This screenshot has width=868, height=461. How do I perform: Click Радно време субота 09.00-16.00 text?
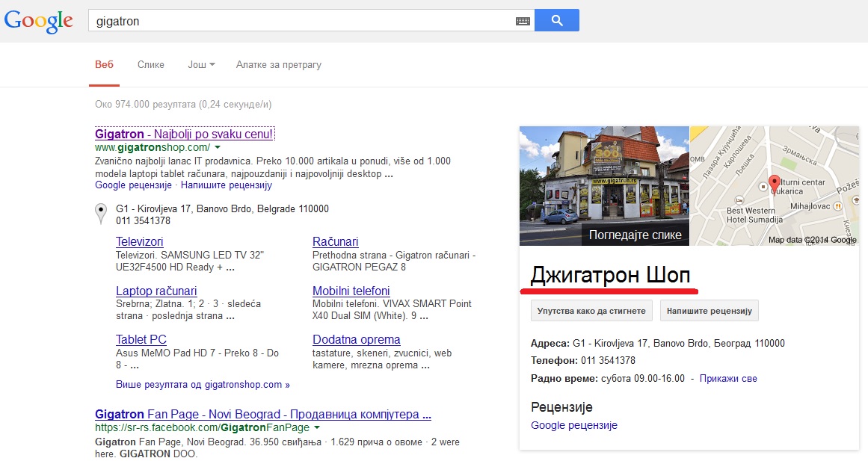608,379
